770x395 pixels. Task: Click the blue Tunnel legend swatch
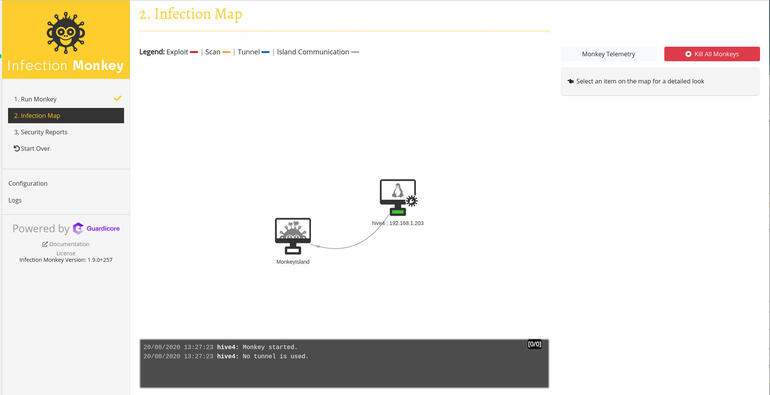click(266, 52)
